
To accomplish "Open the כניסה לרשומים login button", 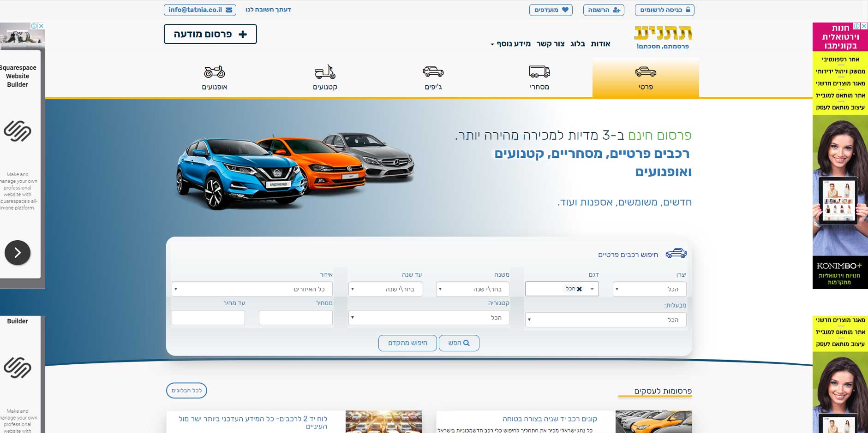I will (664, 10).
